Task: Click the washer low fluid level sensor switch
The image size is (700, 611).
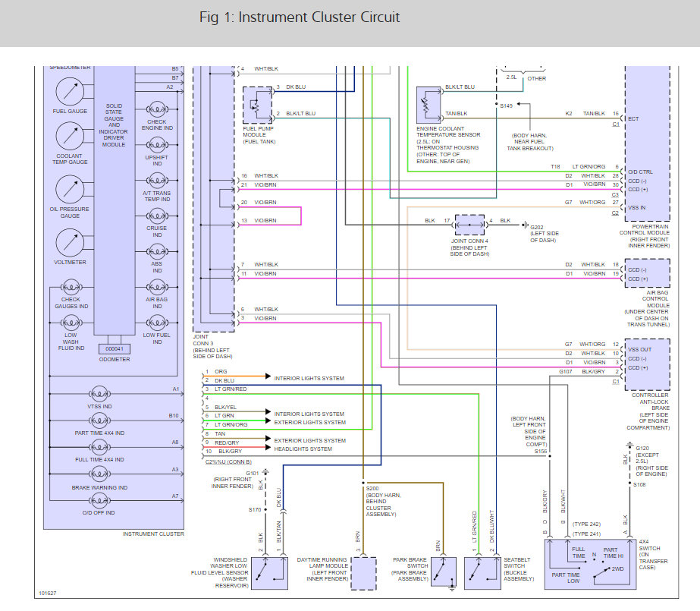Action: coord(270,573)
